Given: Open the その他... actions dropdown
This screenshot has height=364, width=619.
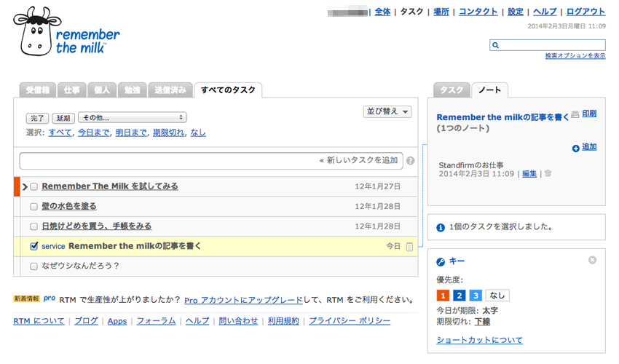Looking at the screenshot, I should pyautogui.click(x=133, y=117).
